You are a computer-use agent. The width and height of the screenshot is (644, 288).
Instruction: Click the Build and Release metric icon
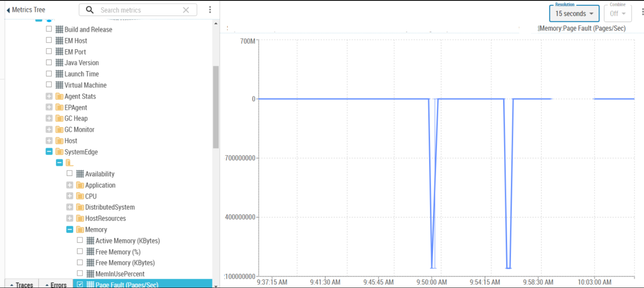click(x=59, y=29)
